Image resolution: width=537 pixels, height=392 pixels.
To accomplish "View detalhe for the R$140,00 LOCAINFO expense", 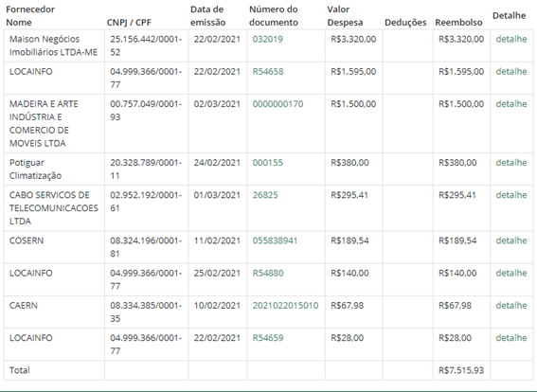I will [511, 274].
